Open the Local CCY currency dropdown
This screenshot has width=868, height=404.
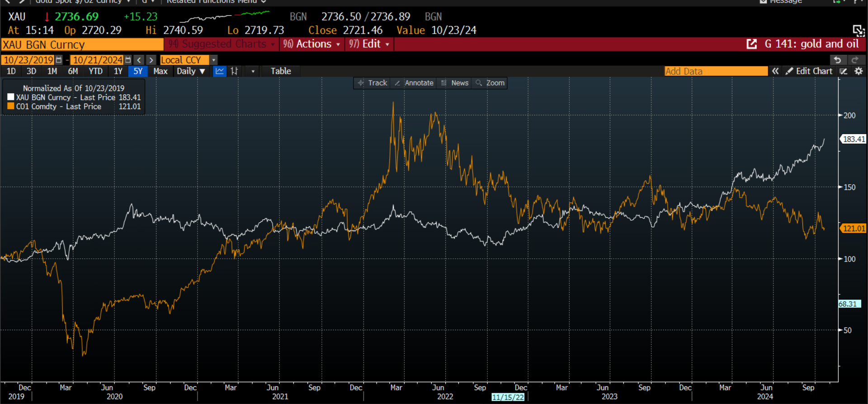(x=189, y=60)
